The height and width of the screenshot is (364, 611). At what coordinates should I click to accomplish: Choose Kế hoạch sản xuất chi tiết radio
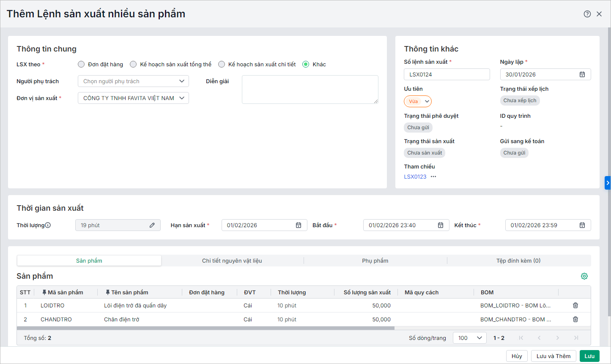click(x=222, y=64)
